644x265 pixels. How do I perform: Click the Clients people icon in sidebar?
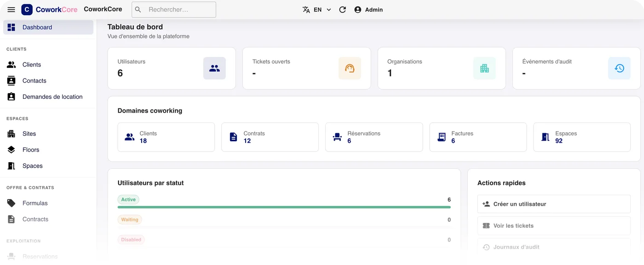pyautogui.click(x=11, y=65)
